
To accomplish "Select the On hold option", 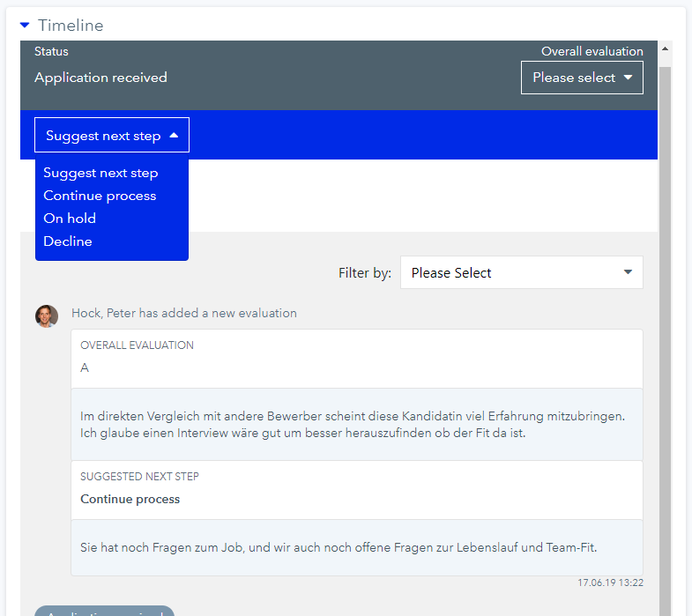I will [70, 219].
